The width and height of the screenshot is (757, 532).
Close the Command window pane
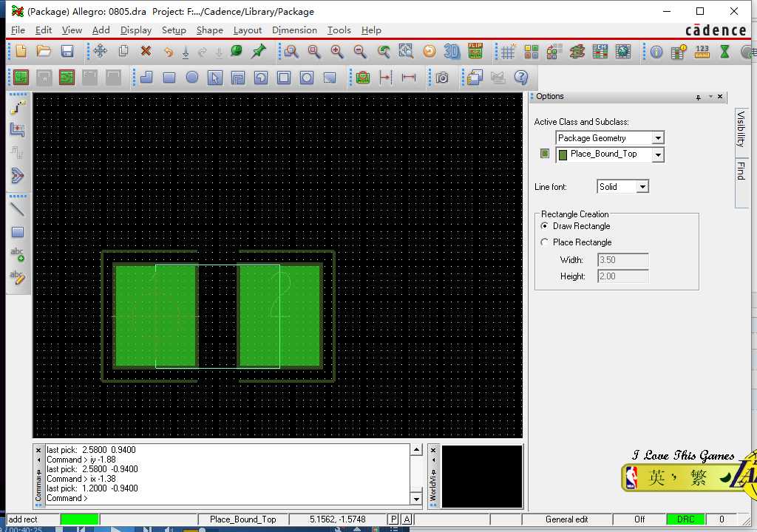(x=38, y=450)
